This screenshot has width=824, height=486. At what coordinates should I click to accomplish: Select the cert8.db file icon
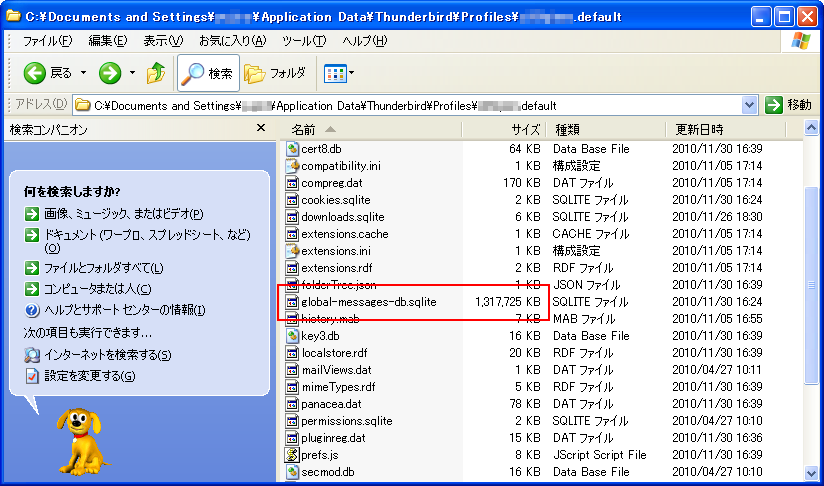click(x=292, y=149)
